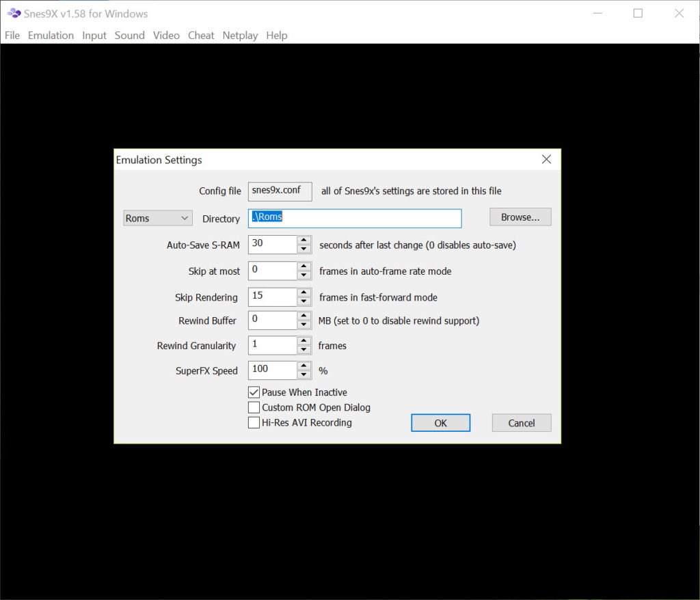Viewport: 700px width, 600px height.
Task: Decrease SuperFX Speed percentage
Action: click(x=304, y=374)
